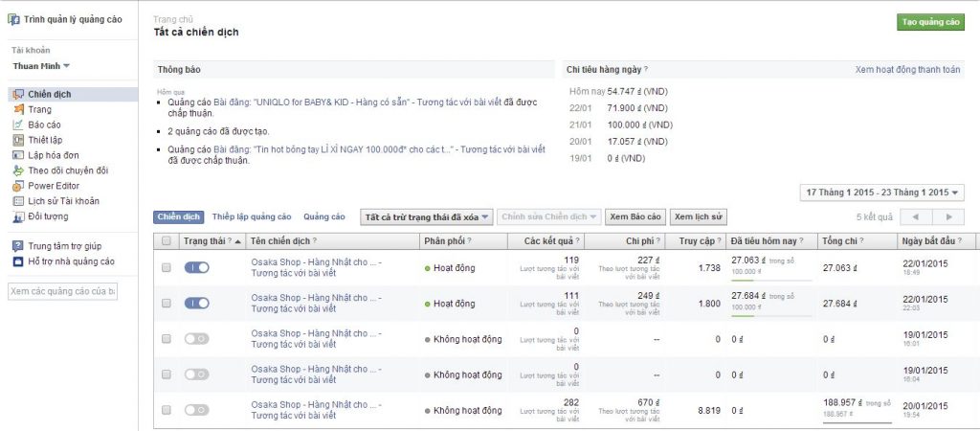Open the Thuan Minh account dropdown
The image size is (980, 431).
point(41,66)
